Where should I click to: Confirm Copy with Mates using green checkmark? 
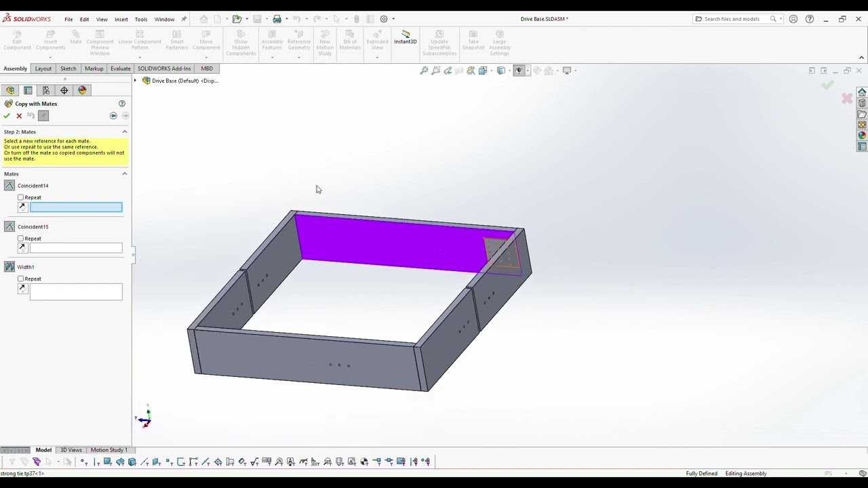coord(7,116)
